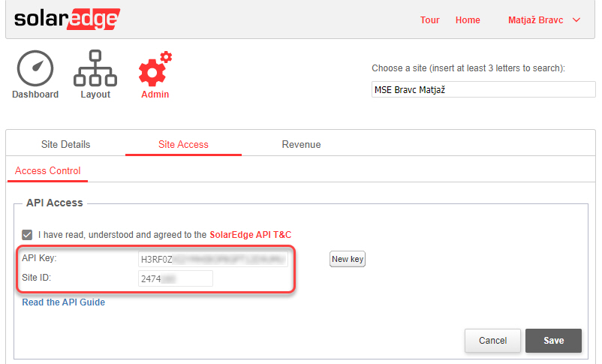Image resolution: width=602 pixels, height=364 pixels.
Task: Click the SolarEdge logo
Action: [x=68, y=19]
